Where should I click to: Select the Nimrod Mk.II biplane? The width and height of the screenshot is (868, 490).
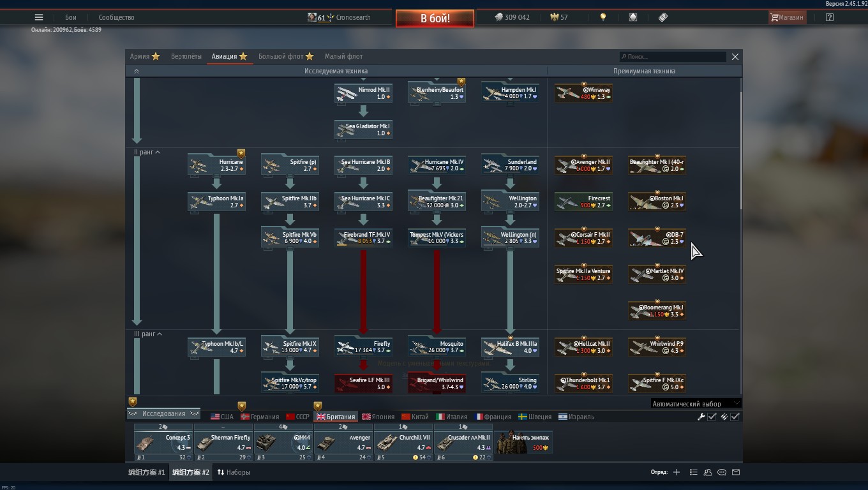click(x=364, y=93)
